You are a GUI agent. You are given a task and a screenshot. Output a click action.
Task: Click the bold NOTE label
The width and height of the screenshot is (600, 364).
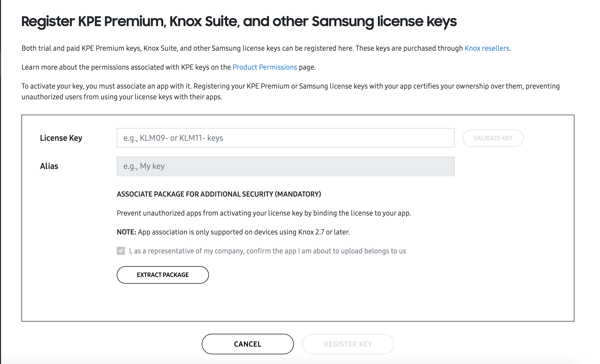tap(126, 232)
